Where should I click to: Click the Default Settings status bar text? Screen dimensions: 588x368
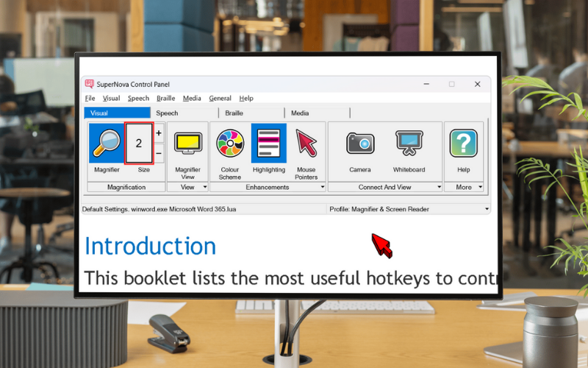[x=159, y=209]
